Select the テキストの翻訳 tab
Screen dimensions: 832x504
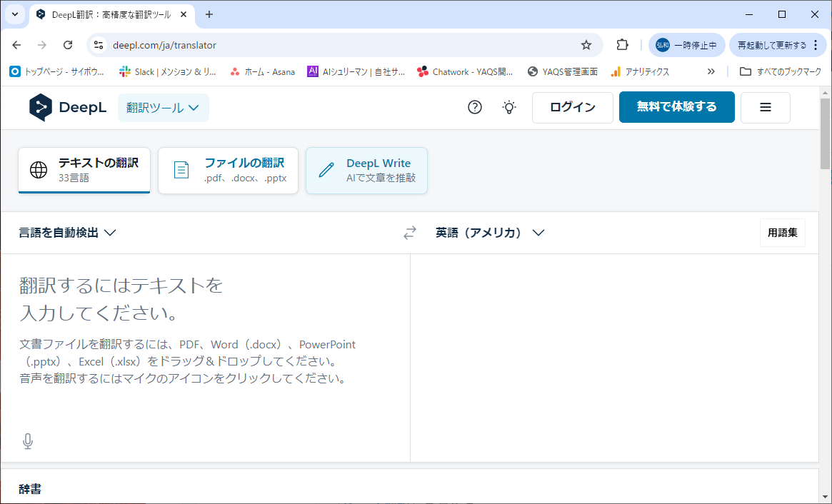point(84,171)
